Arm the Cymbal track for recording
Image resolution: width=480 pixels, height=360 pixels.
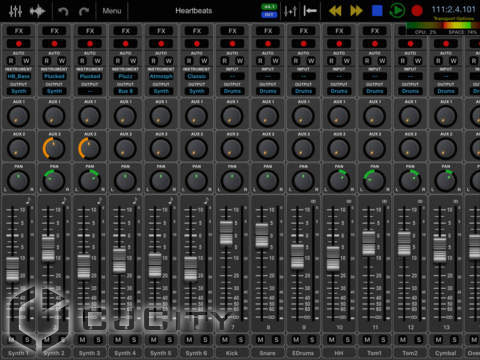(446, 43)
